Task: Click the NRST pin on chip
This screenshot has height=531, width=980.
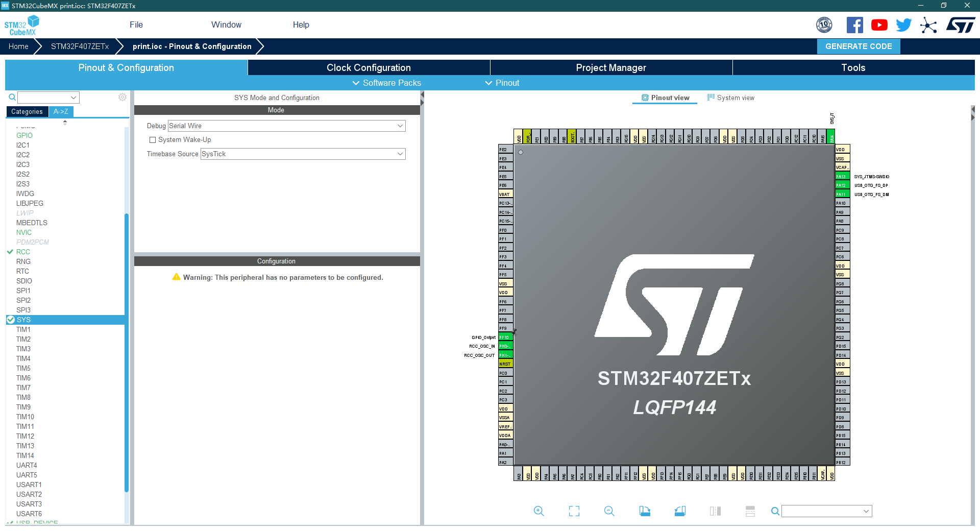Action: coord(506,364)
